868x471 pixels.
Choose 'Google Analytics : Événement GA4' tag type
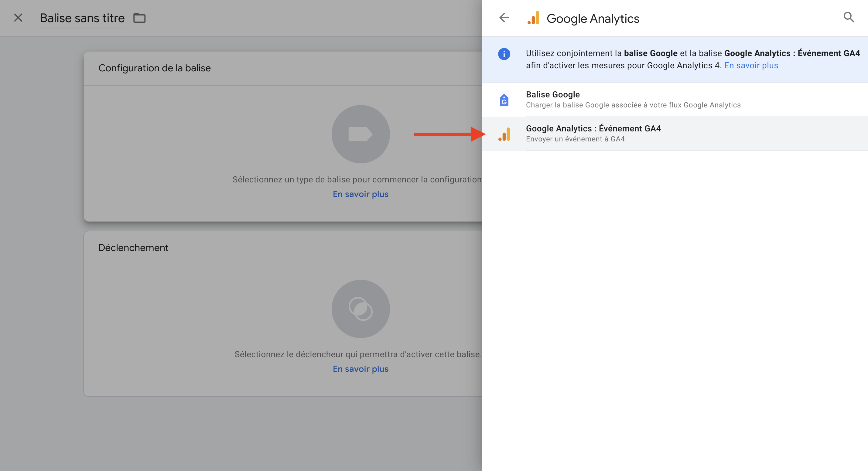(675, 134)
